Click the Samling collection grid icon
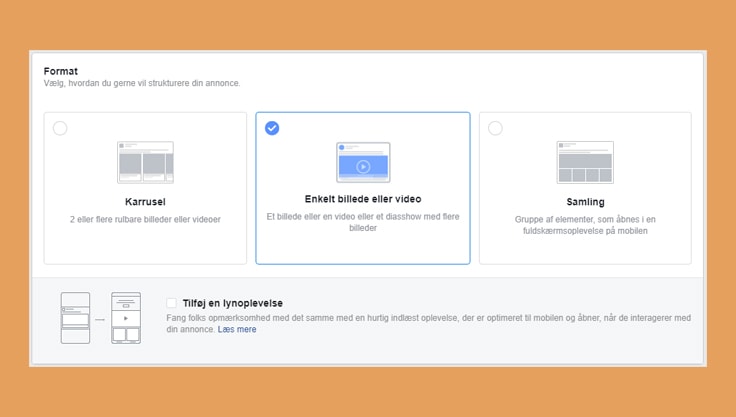The width and height of the screenshot is (736, 417). [x=585, y=162]
